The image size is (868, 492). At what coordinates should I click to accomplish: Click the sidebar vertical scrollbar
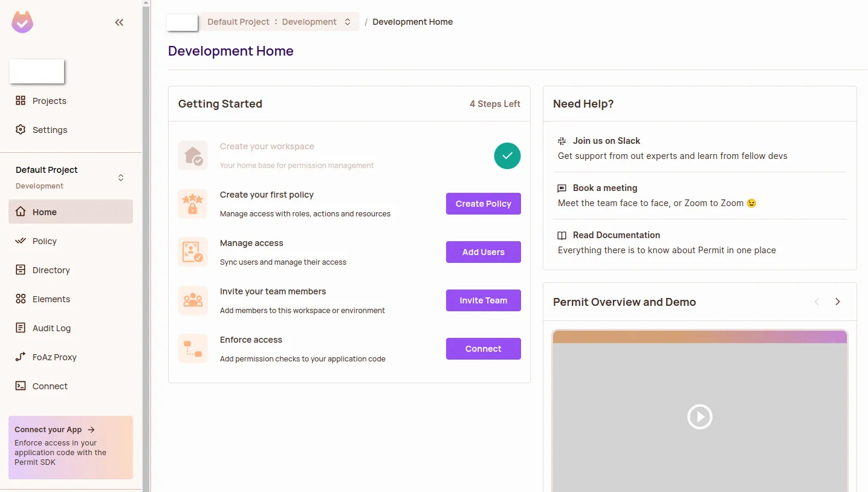click(146, 242)
